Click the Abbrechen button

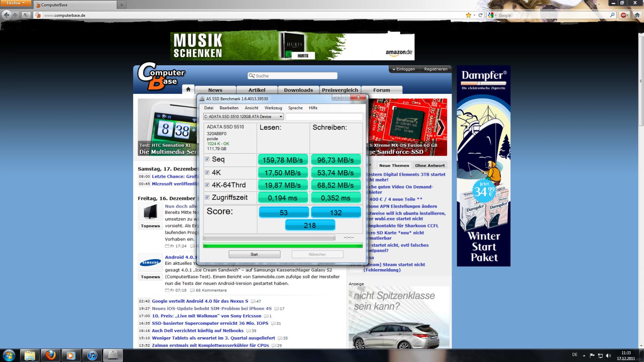pos(317,254)
